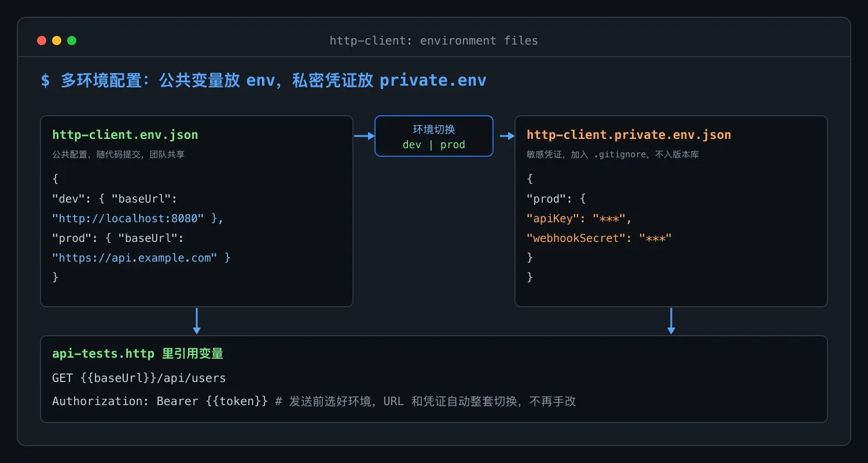Click the 环境切换 dev | prod box
The image size is (868, 463).
pos(434,136)
